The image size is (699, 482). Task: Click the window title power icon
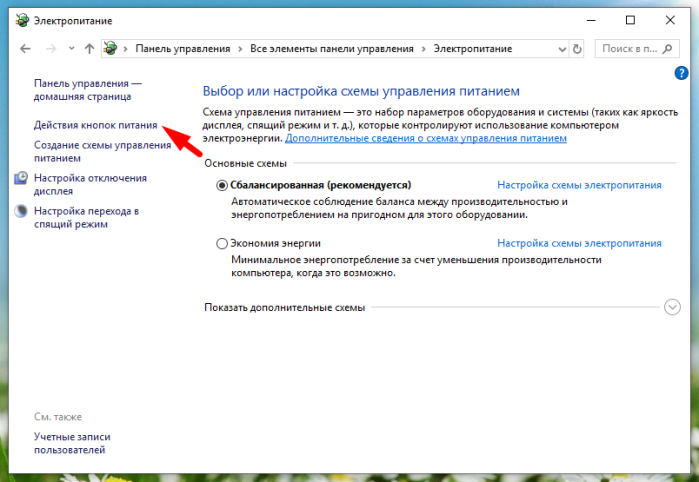pos(22,21)
